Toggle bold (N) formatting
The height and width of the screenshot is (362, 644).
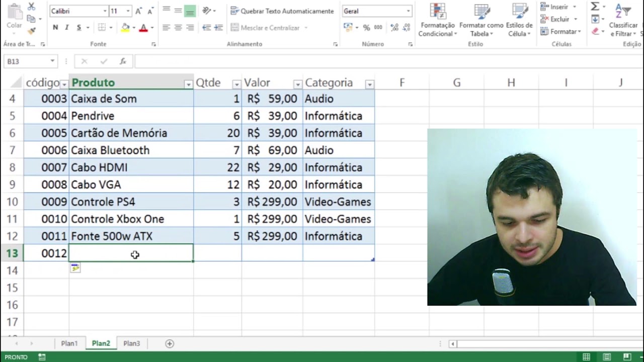click(55, 28)
